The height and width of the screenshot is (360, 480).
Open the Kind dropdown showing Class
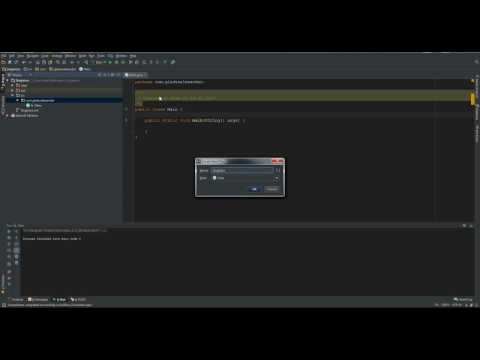246,178
